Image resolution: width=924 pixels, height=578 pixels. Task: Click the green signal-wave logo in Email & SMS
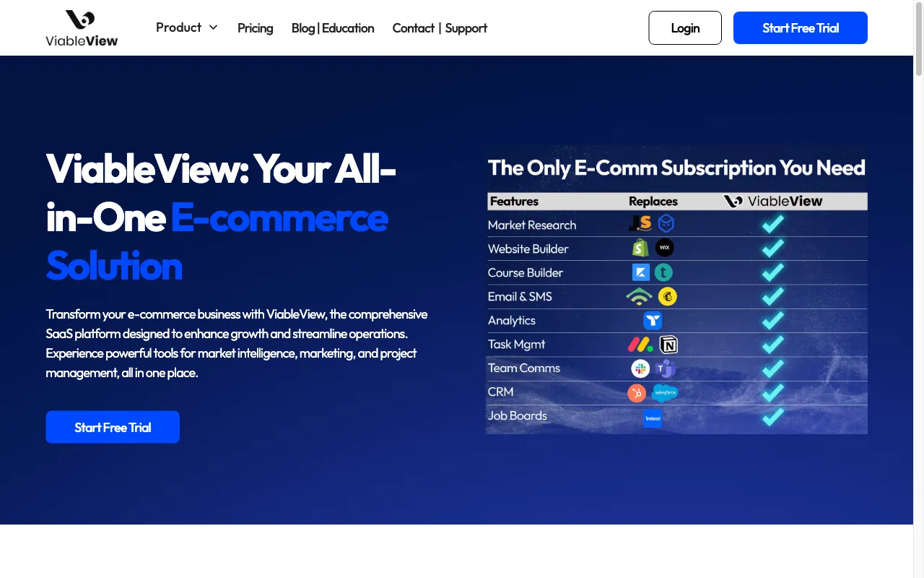pos(639,296)
